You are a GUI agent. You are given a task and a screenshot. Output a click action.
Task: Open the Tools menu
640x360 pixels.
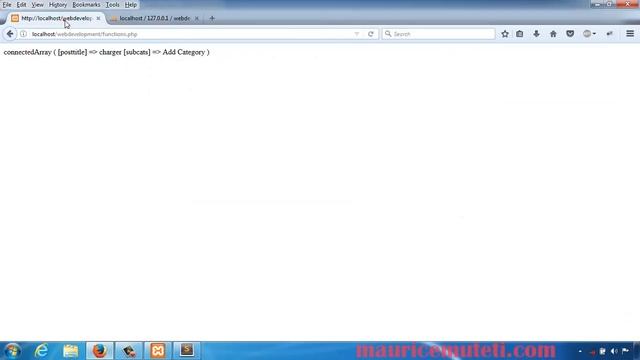click(113, 5)
